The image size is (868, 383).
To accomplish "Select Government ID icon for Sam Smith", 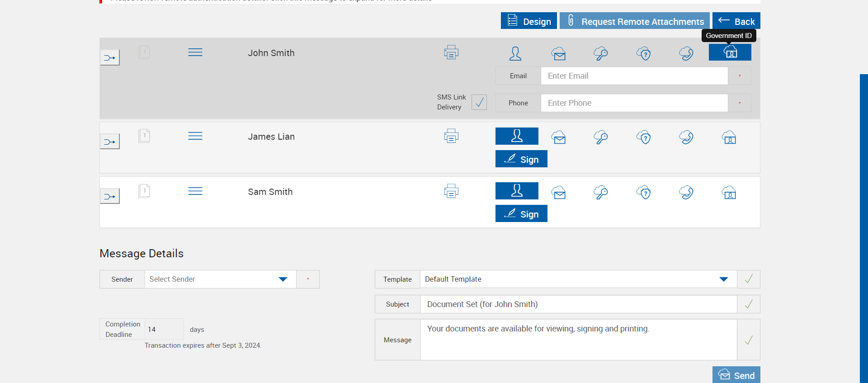I will point(729,192).
